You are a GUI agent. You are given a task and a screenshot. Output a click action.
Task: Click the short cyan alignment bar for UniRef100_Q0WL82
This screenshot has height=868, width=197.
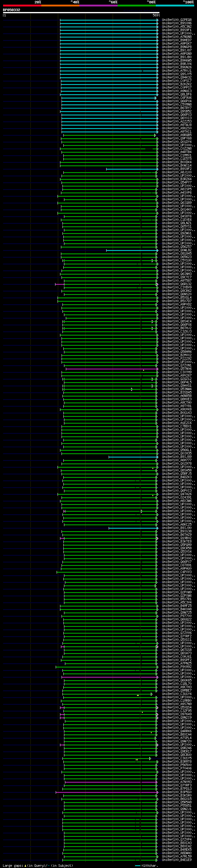132,250
